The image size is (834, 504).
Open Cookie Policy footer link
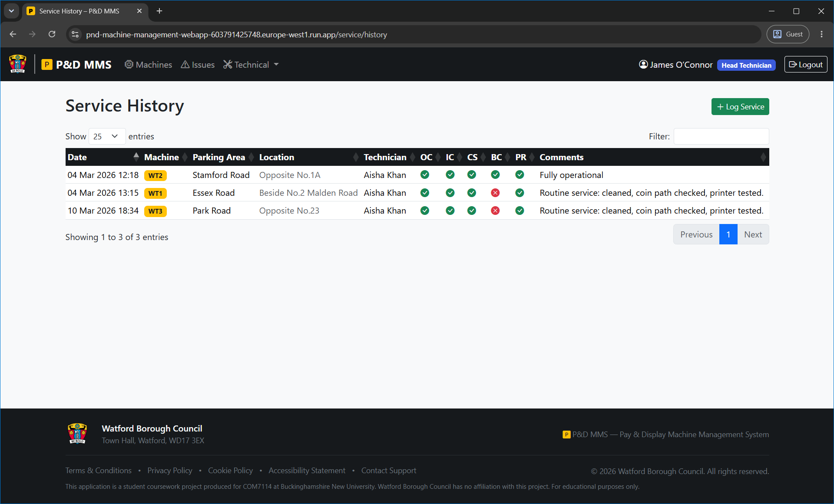pos(230,471)
